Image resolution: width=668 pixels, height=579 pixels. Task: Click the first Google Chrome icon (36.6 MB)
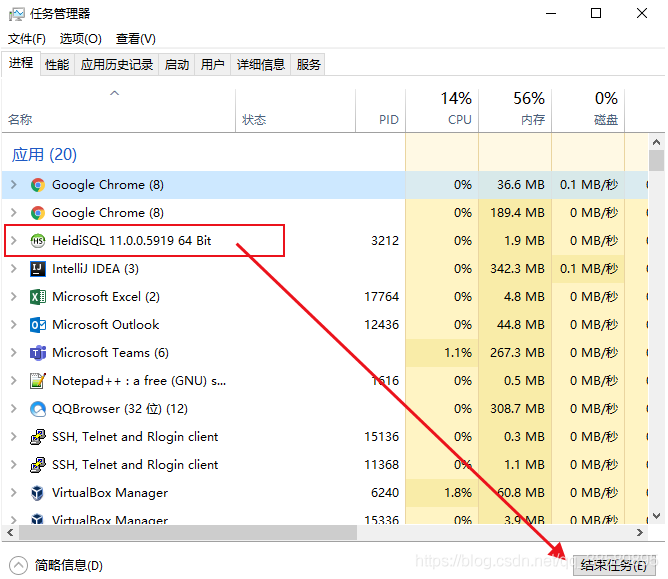pos(38,185)
